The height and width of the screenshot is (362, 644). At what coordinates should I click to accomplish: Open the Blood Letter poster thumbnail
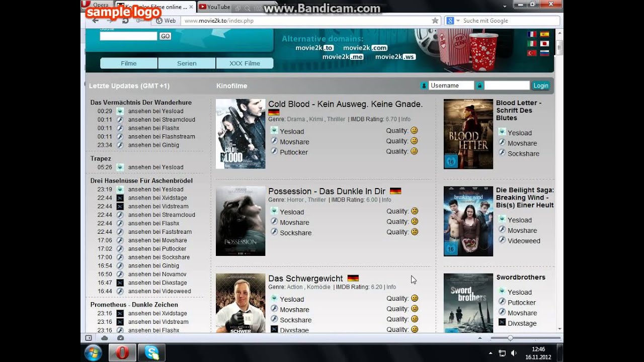click(468, 134)
